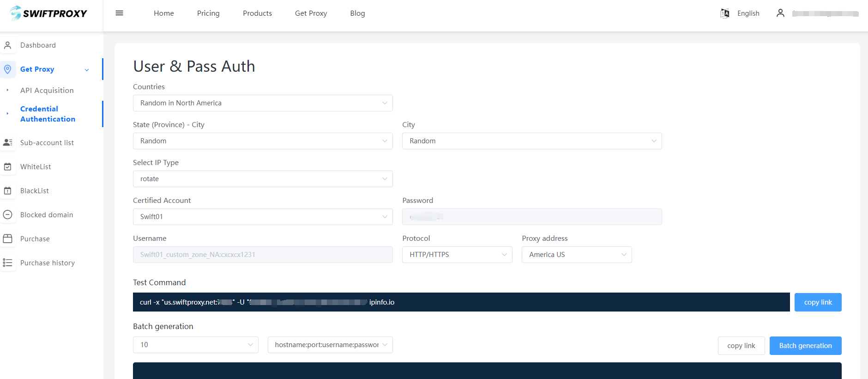868x379 pixels.
Task: Open Blocked domain in sidebar
Action: coord(47,215)
